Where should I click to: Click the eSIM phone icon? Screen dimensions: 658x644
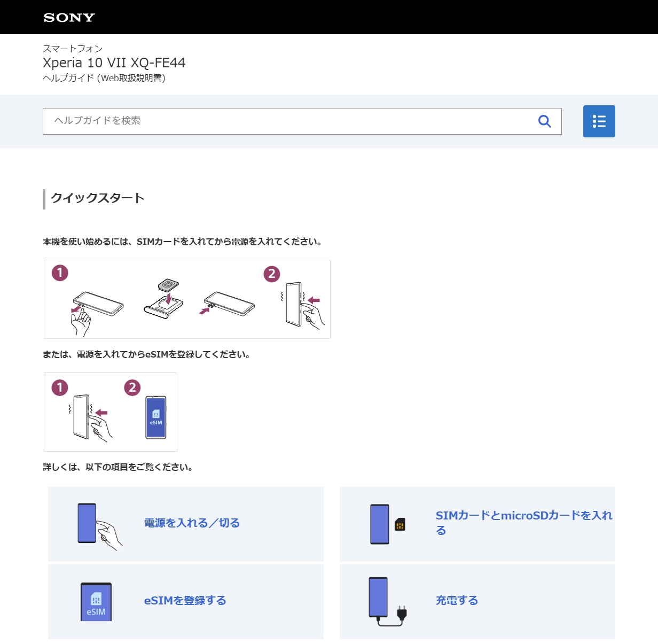[x=96, y=602]
